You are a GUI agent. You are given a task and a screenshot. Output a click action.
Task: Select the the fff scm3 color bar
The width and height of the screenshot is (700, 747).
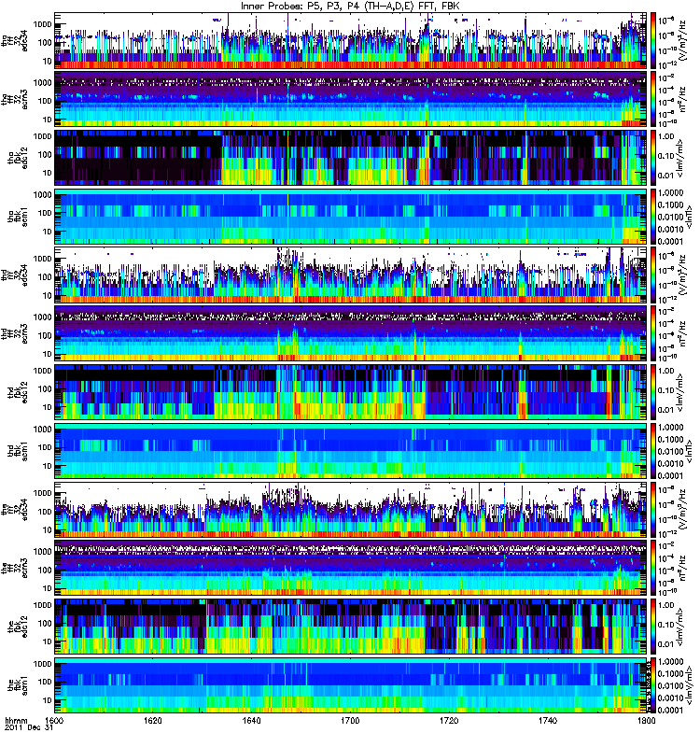point(653,568)
